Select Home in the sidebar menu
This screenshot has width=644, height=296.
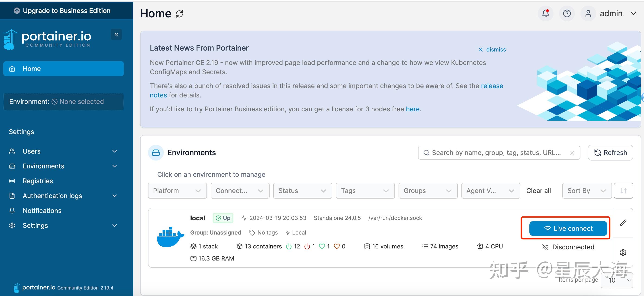pyautogui.click(x=32, y=68)
